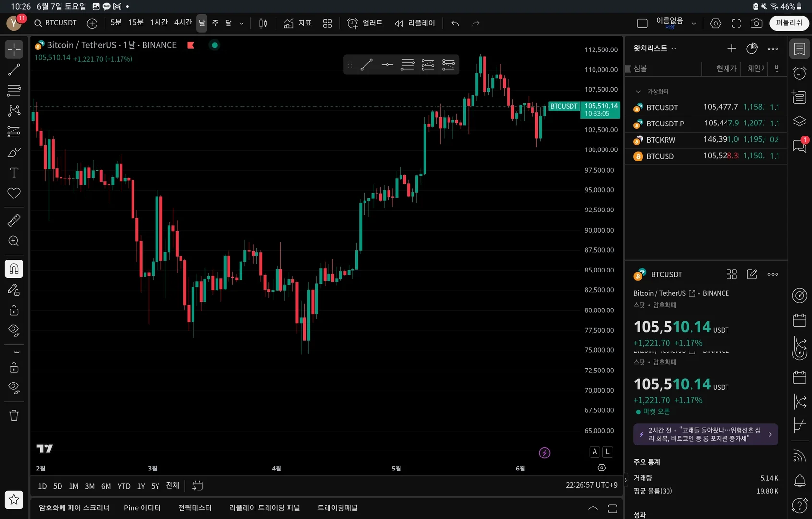The image size is (812, 519).
Task: Open the 지표 indicators button
Action: pos(298,23)
